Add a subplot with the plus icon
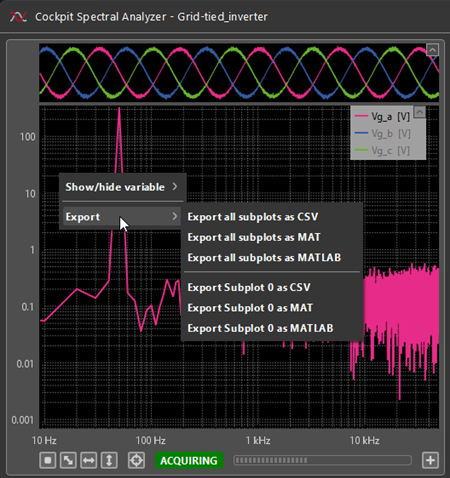 pyautogui.click(x=430, y=460)
